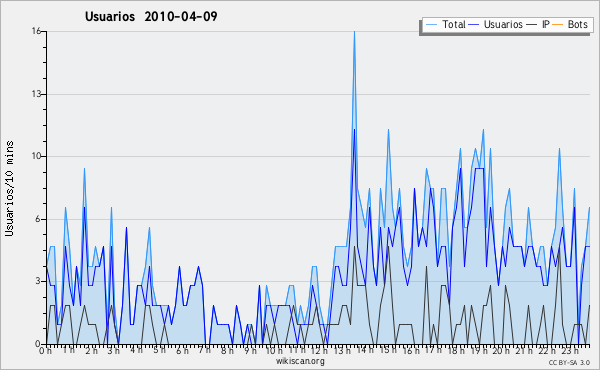Viewport: 600px width, 370px height.
Task: Click the '10 h' x-axis label
Action: (x=274, y=351)
